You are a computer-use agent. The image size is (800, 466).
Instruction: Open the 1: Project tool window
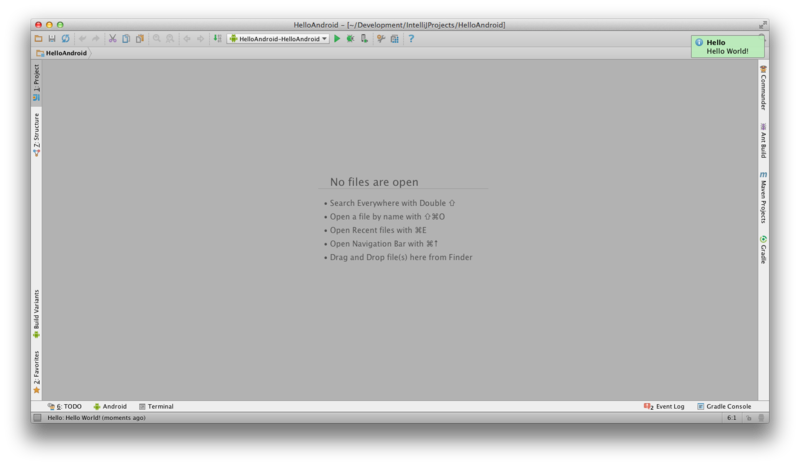(37, 82)
